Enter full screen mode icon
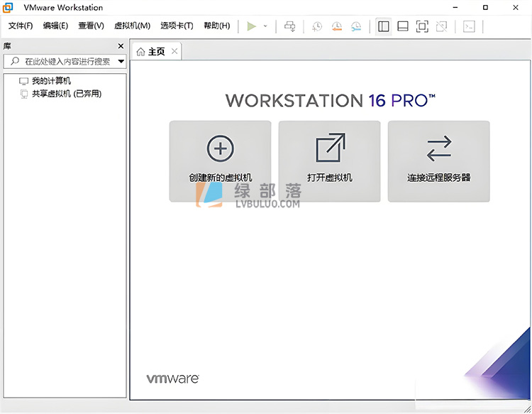The width and height of the screenshot is (532, 414). [x=422, y=26]
